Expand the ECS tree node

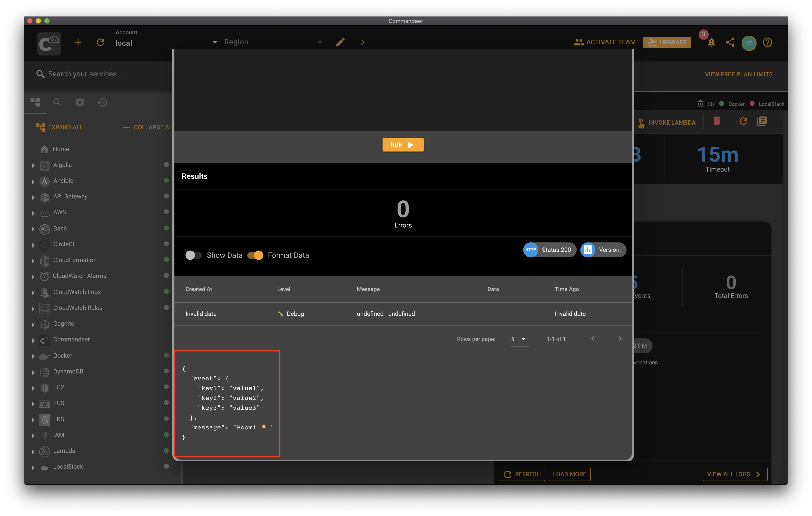(33, 404)
